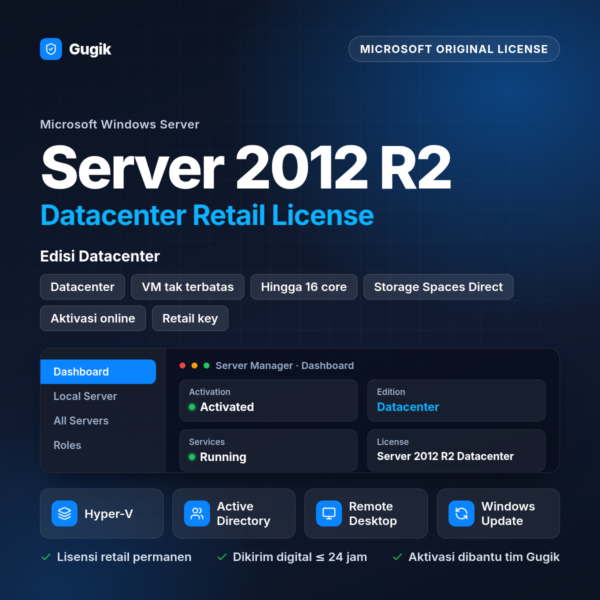
Task: Click the Active Directory card label
Action: 243,514
